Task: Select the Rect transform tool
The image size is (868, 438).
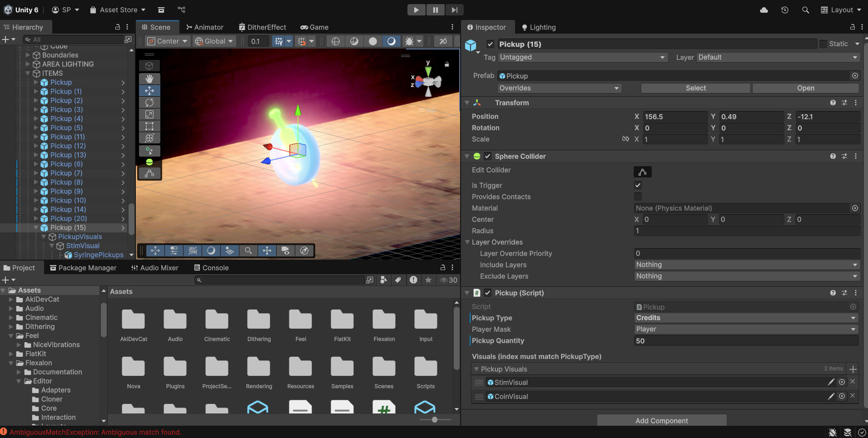Action: tap(149, 126)
